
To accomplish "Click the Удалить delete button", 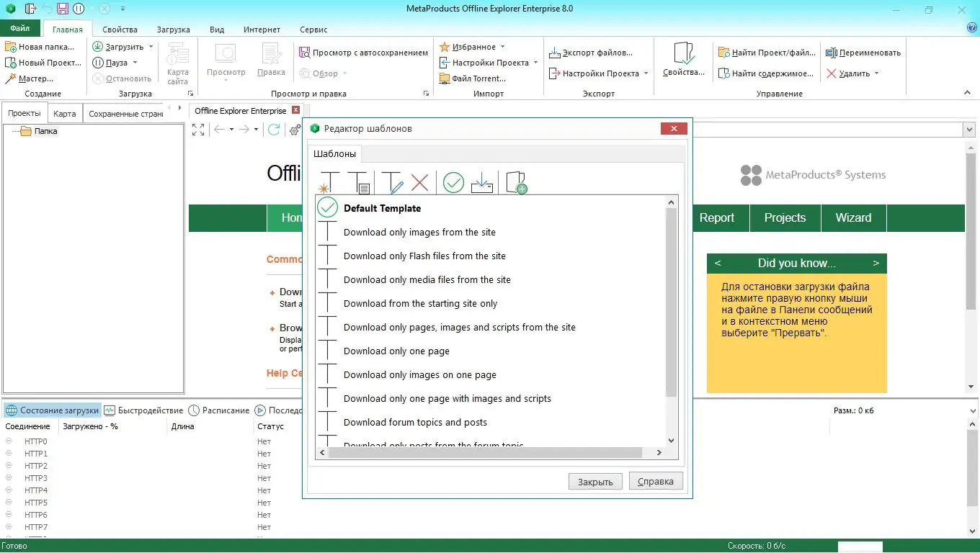I will pyautogui.click(x=848, y=73).
